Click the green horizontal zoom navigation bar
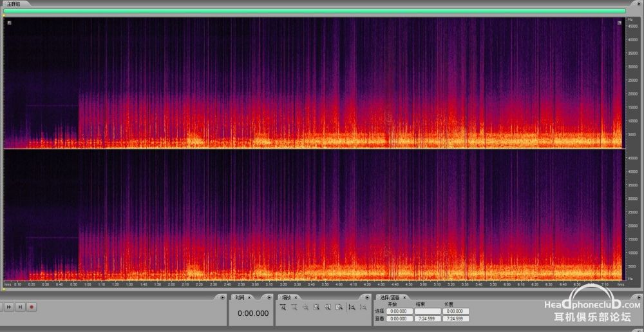 click(x=314, y=11)
